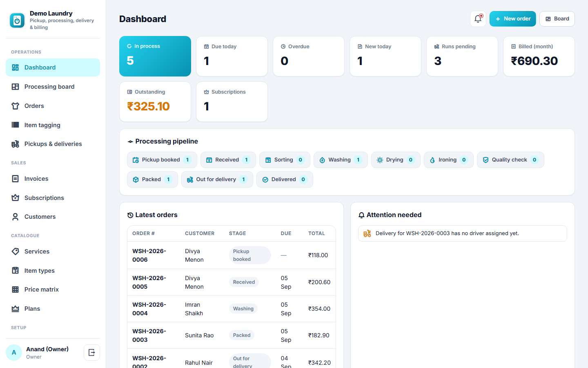Open order WSH-2026-0006

click(x=149, y=255)
